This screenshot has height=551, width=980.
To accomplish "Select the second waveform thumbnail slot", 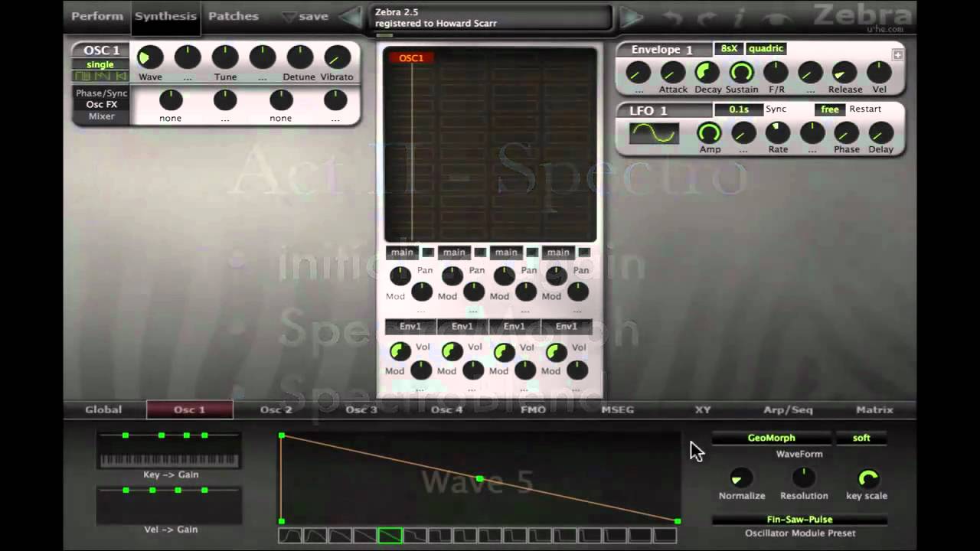I will pyautogui.click(x=315, y=536).
